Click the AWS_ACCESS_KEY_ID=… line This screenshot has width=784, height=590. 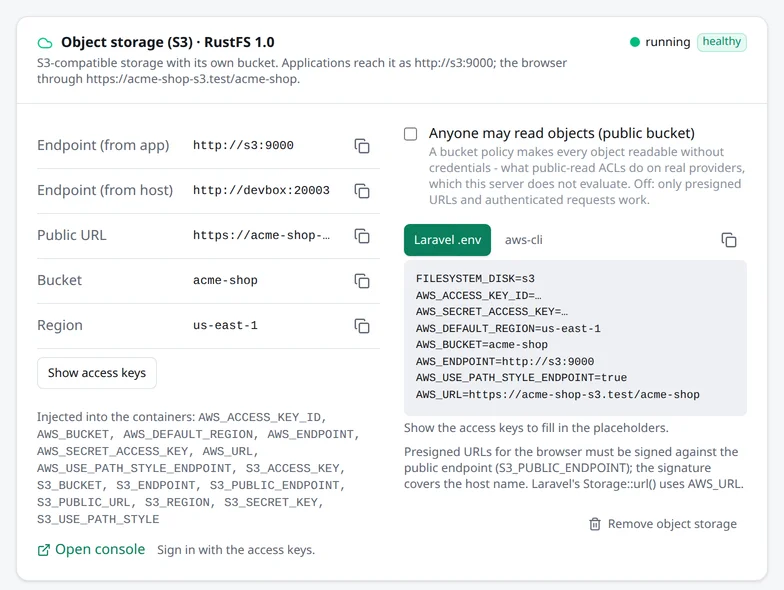(x=478, y=296)
